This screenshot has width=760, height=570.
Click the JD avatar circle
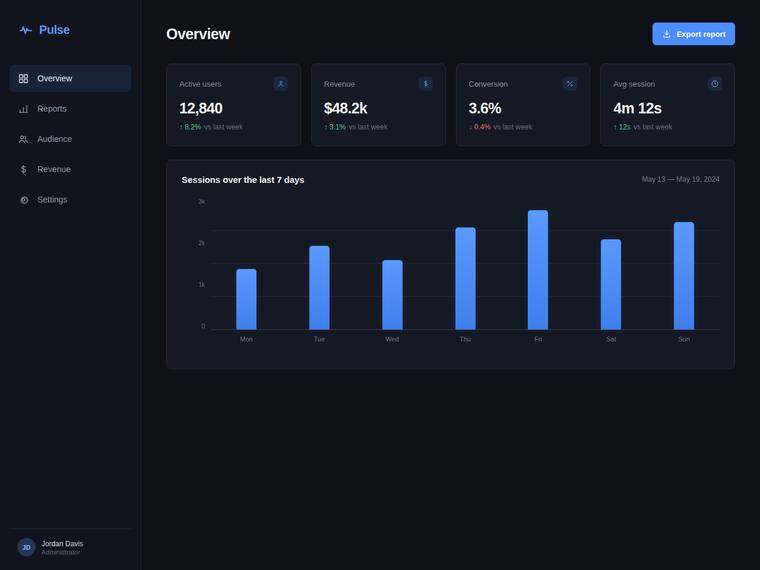[26, 547]
